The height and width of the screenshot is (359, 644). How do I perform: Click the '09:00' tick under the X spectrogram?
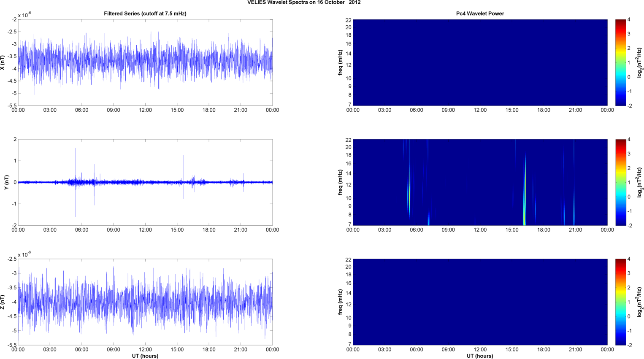448,110
